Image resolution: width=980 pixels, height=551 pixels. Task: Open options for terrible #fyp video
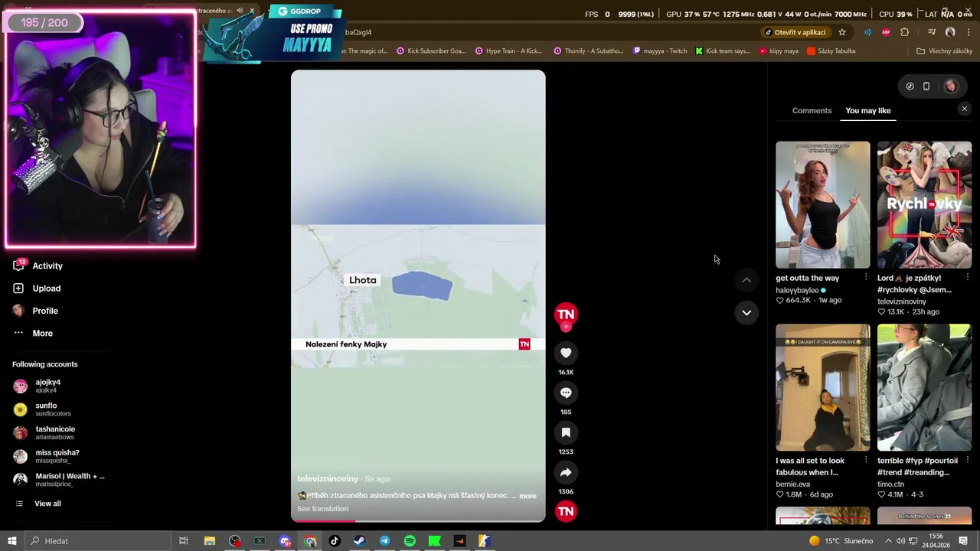click(967, 461)
